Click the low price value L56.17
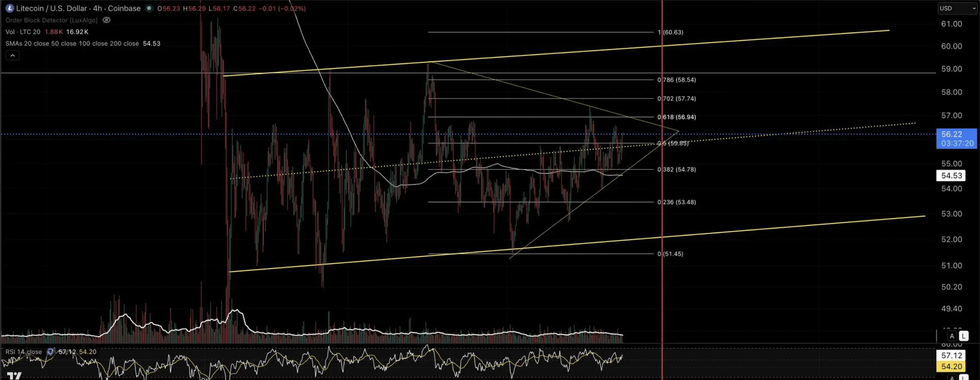This screenshot has width=980, height=380. pyautogui.click(x=219, y=8)
